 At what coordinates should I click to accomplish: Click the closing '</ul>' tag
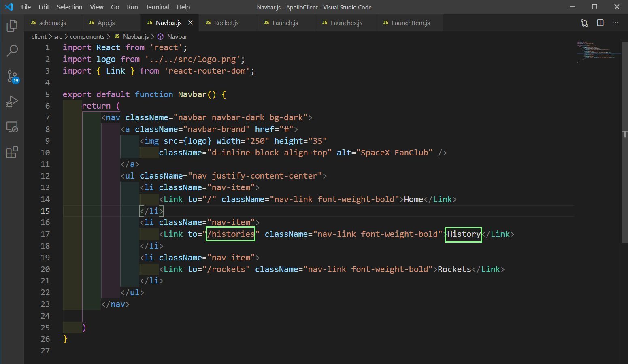click(132, 292)
